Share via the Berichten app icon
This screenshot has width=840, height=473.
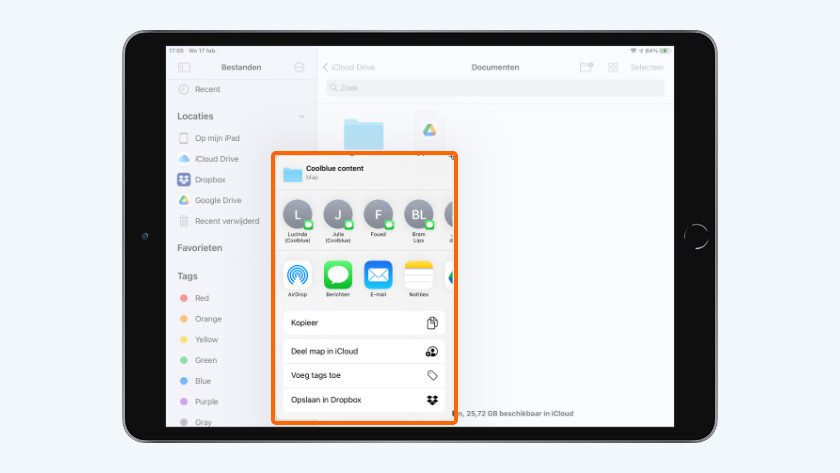tap(338, 275)
